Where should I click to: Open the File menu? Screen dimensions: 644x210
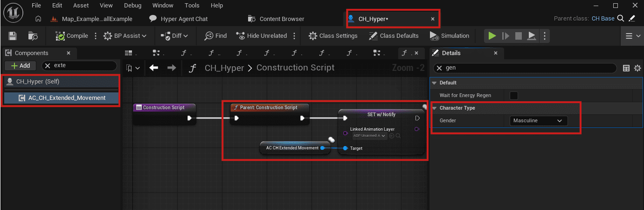tap(37, 6)
